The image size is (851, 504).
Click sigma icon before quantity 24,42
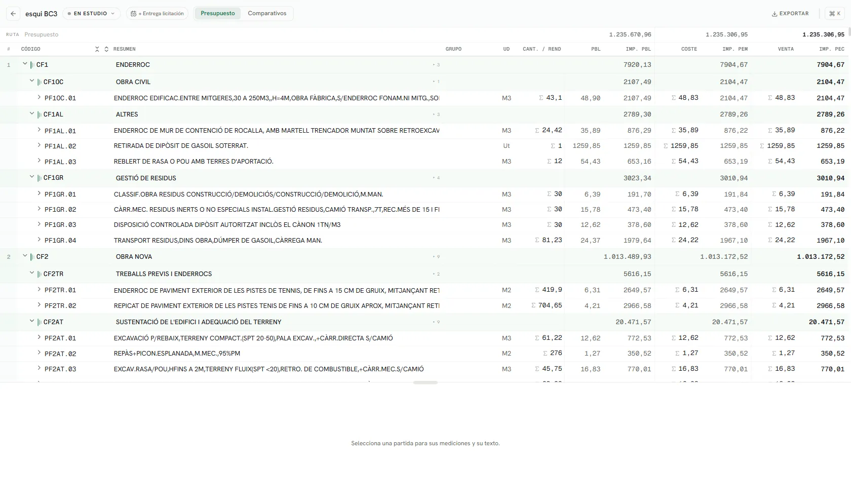[x=537, y=130]
